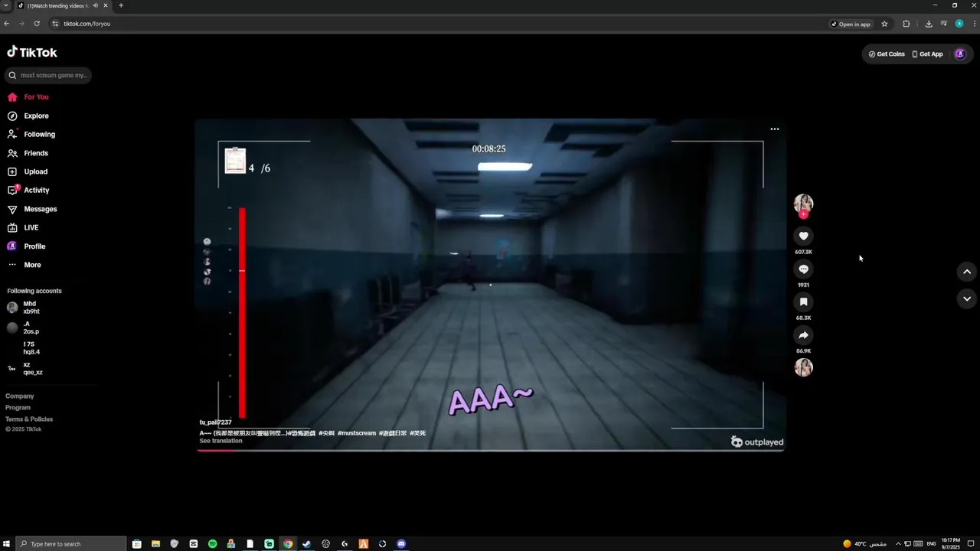Screen dimensions: 980x551
Task: Open the Chrome extensions puzzle icon
Action: tap(906, 24)
